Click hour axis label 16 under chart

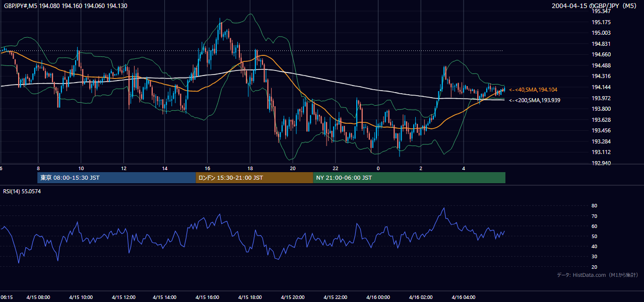tap(208, 168)
